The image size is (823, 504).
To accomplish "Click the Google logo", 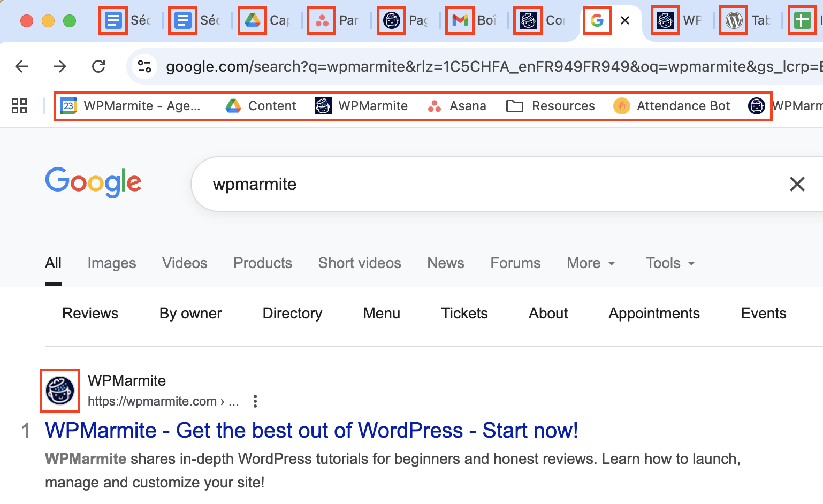I will click(x=94, y=182).
